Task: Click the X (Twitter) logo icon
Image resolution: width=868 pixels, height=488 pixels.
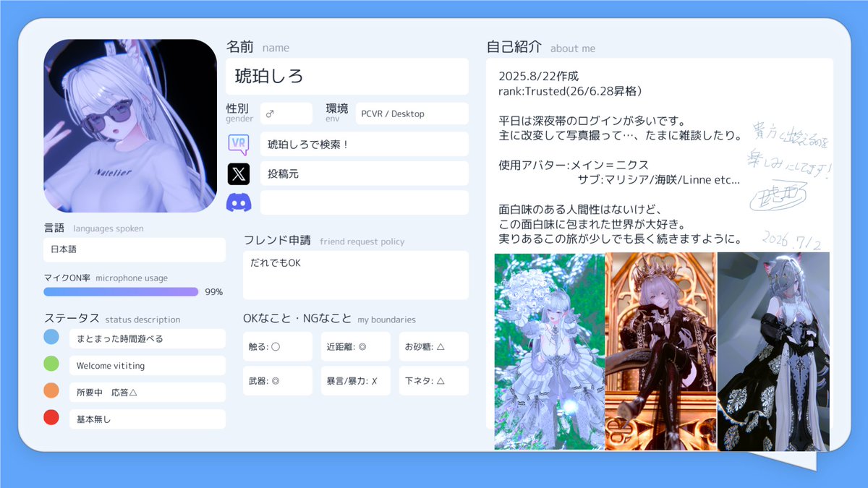Action: 239,174
